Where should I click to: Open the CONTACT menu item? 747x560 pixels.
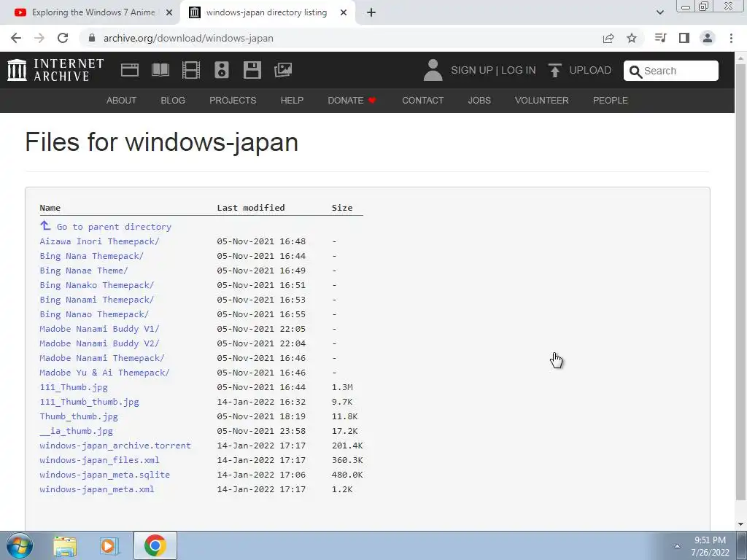[x=422, y=101]
